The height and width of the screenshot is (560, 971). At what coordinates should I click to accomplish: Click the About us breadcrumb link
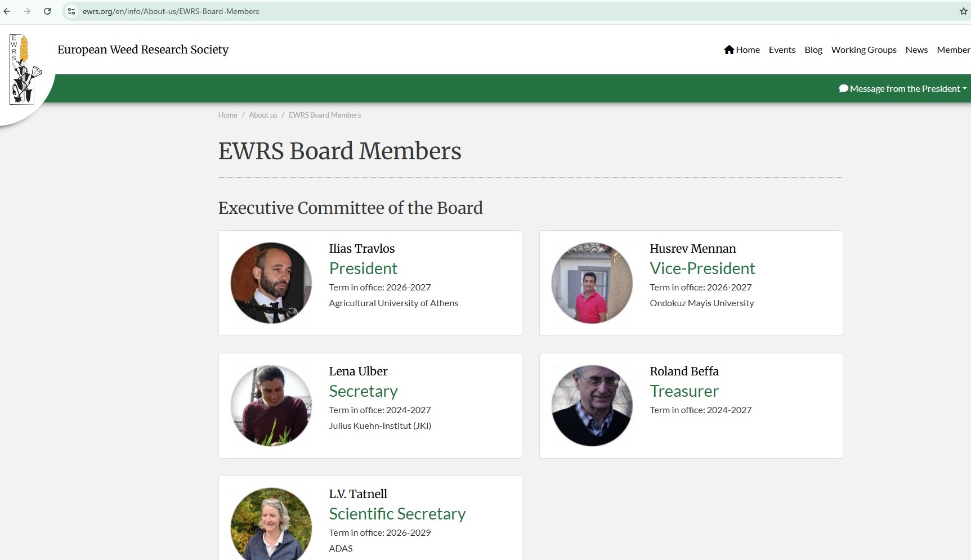tap(263, 115)
